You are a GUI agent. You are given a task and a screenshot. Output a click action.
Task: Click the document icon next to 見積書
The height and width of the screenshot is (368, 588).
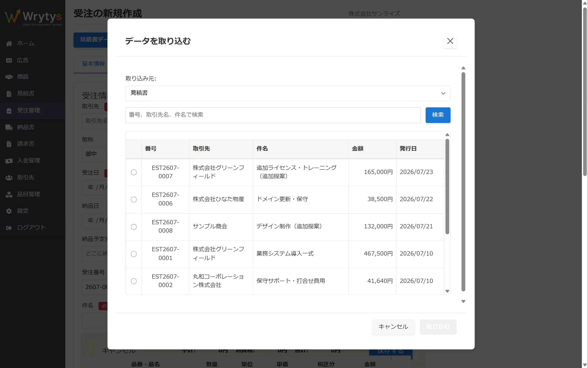point(9,94)
